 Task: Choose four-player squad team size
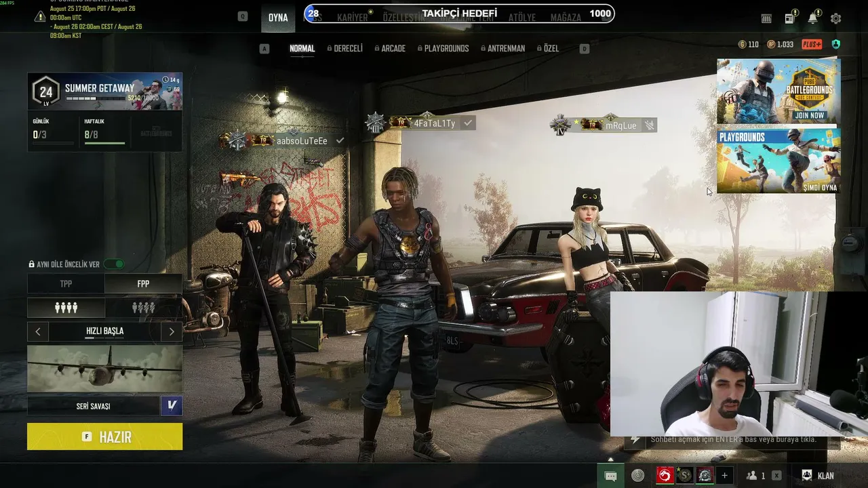[66, 308]
